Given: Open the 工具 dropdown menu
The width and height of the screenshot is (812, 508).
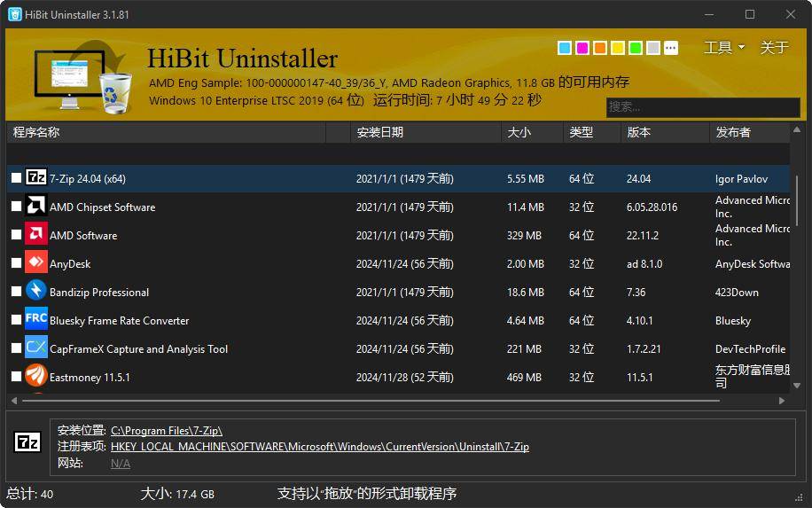Looking at the screenshot, I should coord(724,48).
